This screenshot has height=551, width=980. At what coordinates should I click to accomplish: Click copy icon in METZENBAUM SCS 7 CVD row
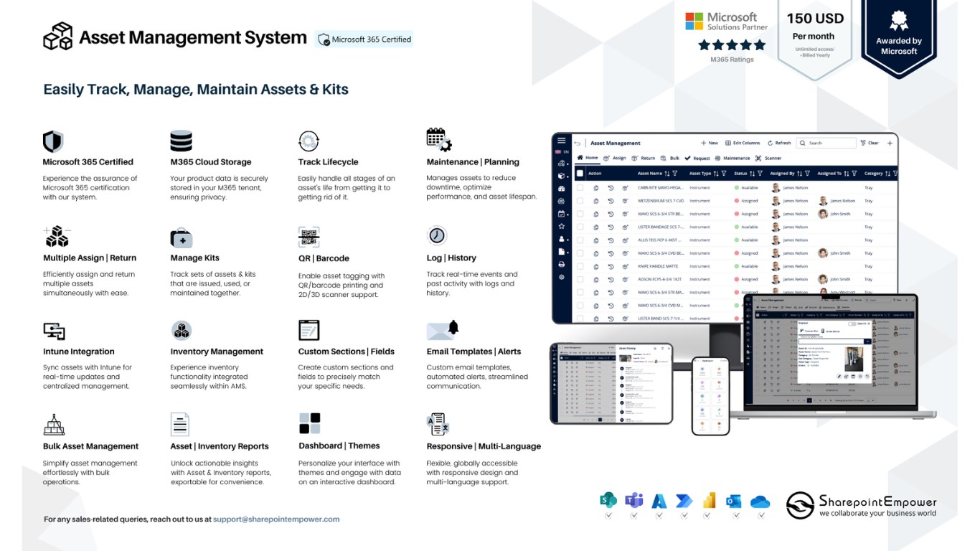(596, 201)
